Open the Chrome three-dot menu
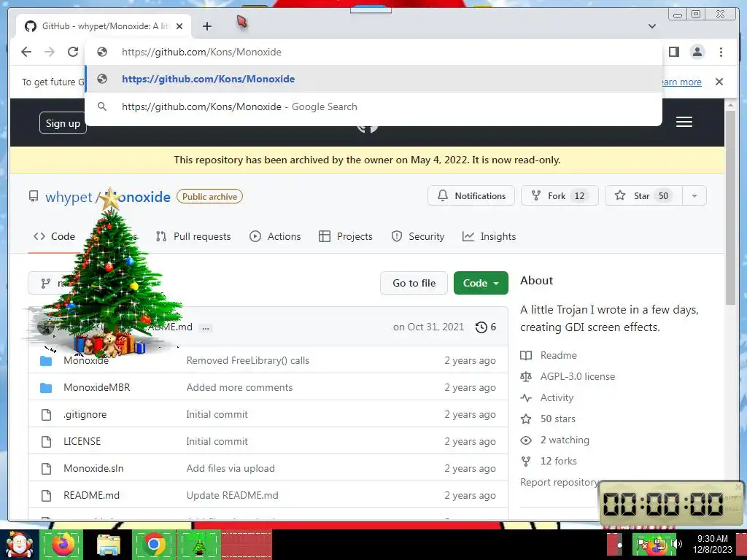 point(721,52)
